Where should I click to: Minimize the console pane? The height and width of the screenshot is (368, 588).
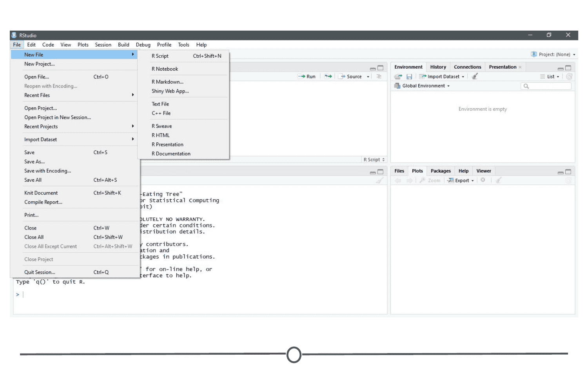point(373,172)
